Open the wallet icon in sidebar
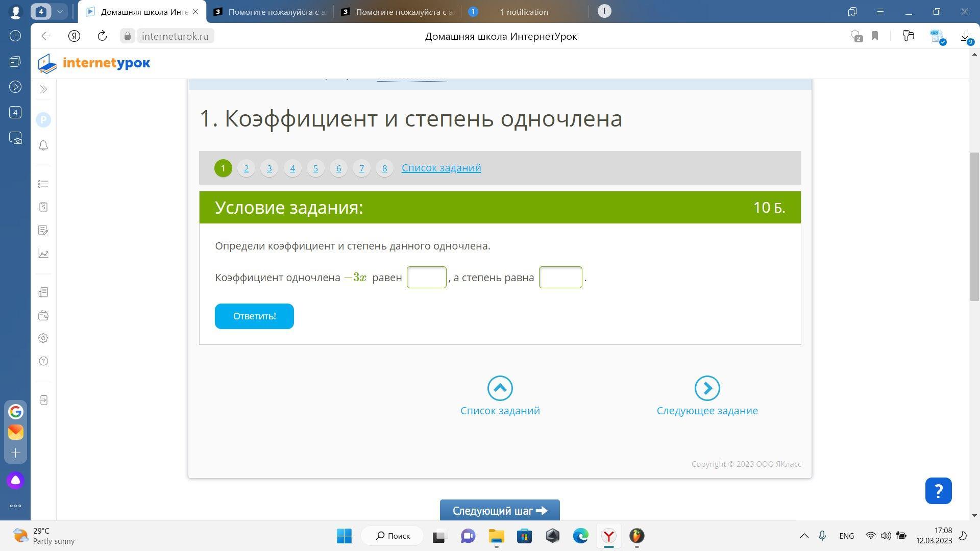 43,315
